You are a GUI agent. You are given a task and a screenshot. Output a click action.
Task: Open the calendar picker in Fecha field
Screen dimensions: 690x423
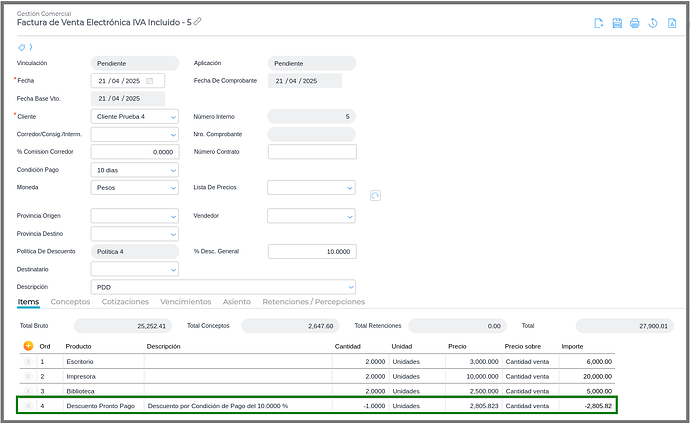click(149, 81)
